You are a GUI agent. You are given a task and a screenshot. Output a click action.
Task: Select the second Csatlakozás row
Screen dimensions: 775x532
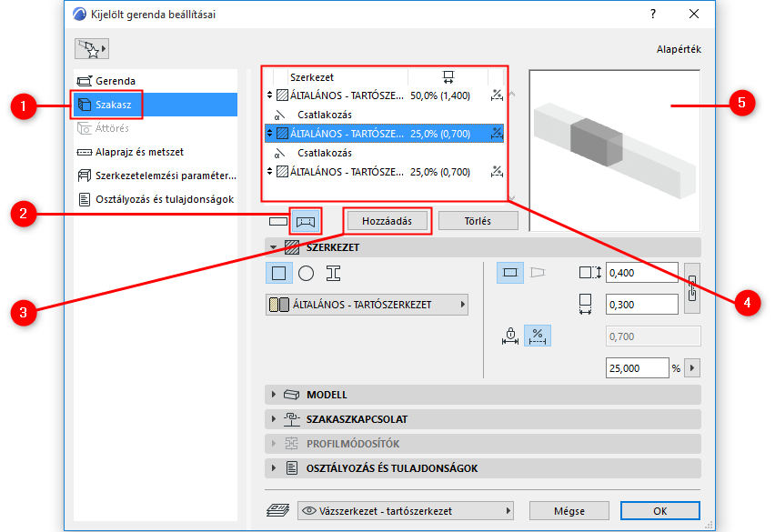(384, 153)
